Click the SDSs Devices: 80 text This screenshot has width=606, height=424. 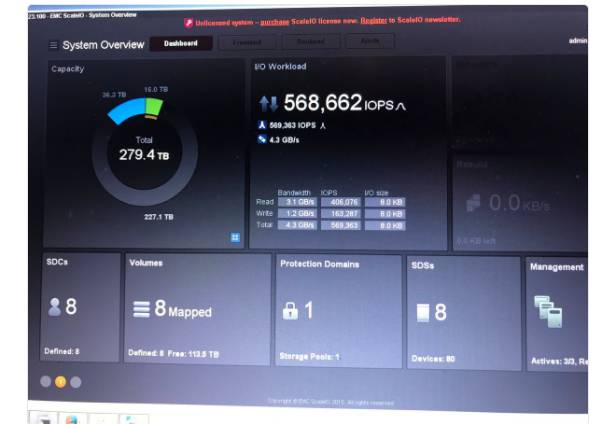[433, 359]
